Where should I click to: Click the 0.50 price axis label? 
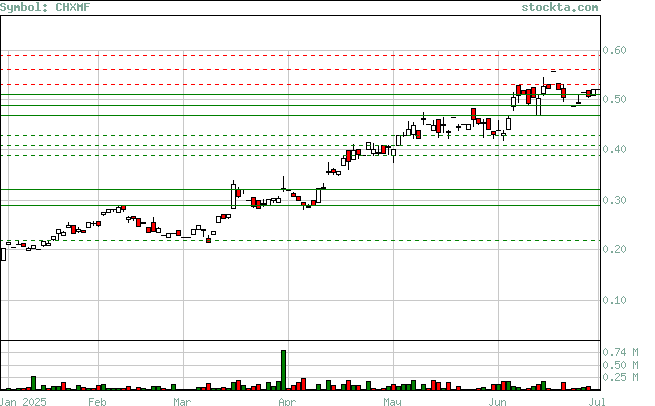tap(614, 99)
